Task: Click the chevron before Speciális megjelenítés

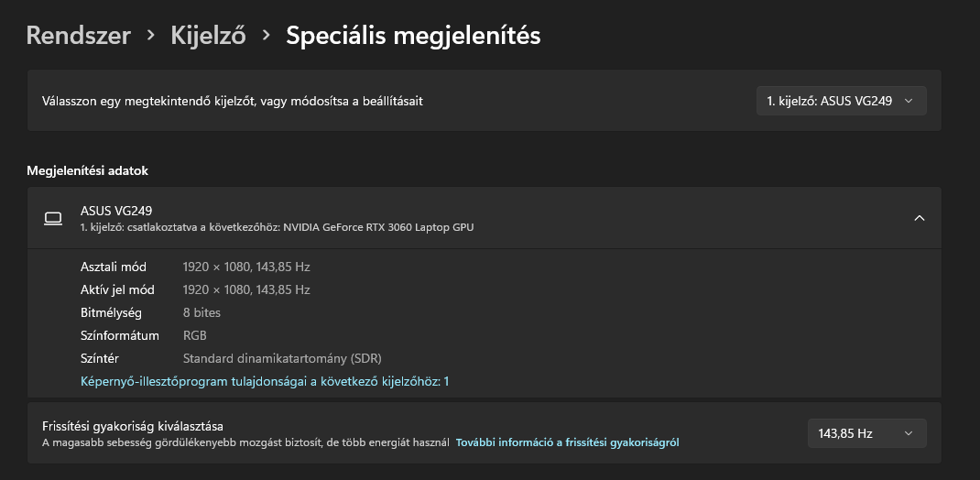Action: (267, 35)
